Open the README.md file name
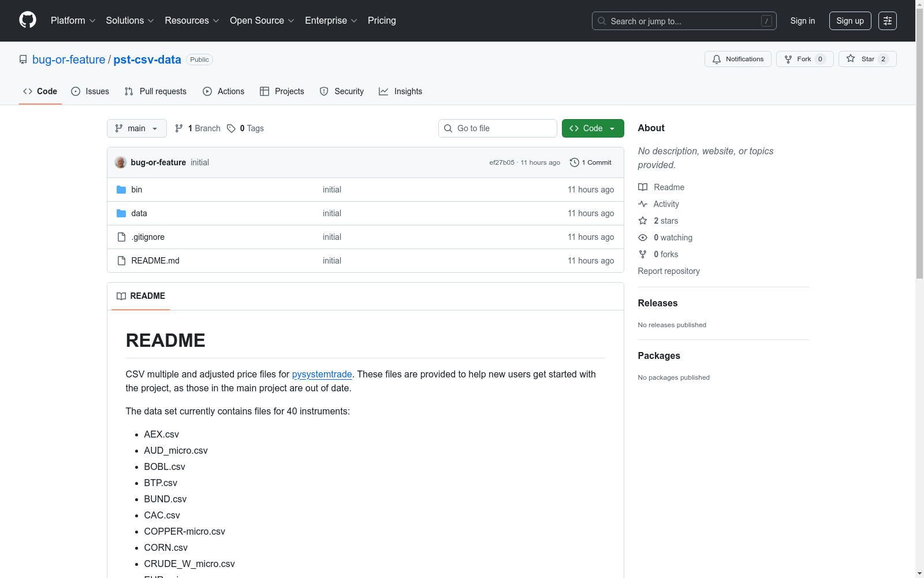 (155, 261)
